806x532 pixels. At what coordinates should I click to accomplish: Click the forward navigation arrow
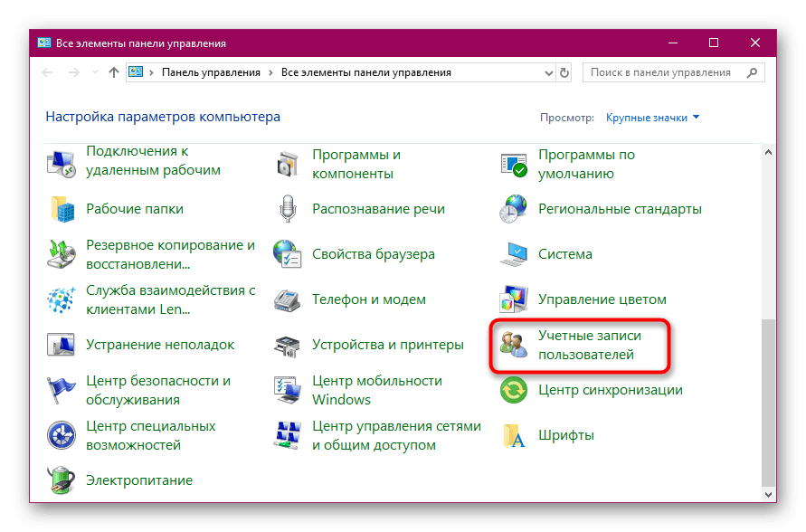click(x=74, y=72)
